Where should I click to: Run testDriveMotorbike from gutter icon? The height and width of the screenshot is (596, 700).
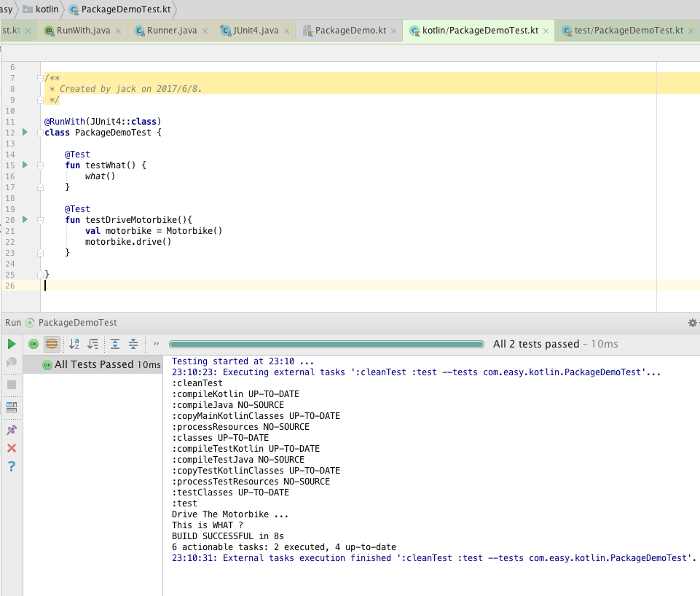pyautogui.click(x=25, y=219)
